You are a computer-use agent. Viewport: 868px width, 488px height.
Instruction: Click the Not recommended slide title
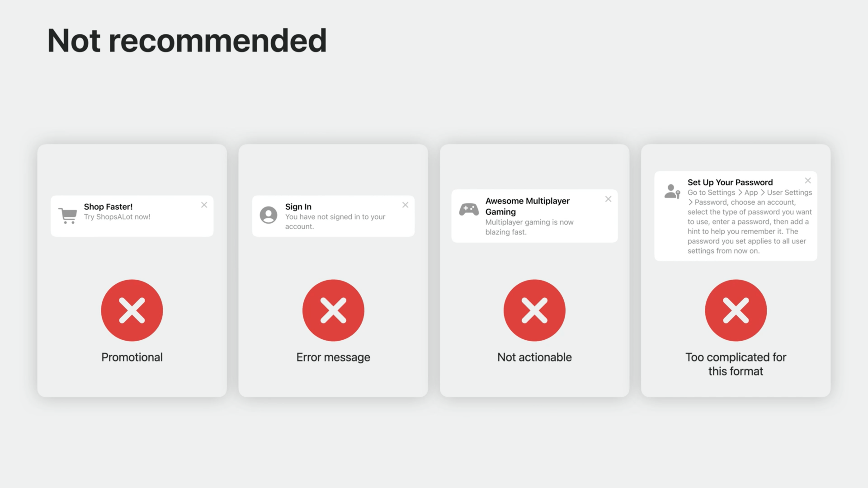click(x=187, y=41)
